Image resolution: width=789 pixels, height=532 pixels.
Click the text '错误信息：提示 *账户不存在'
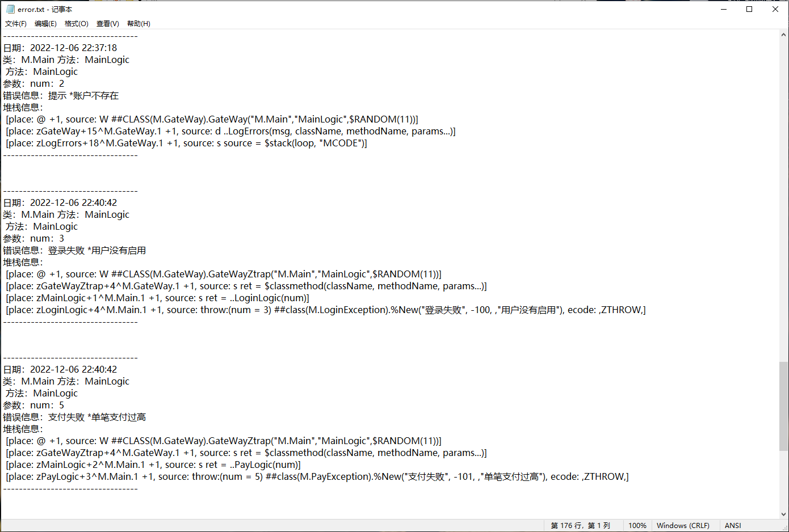click(61, 95)
